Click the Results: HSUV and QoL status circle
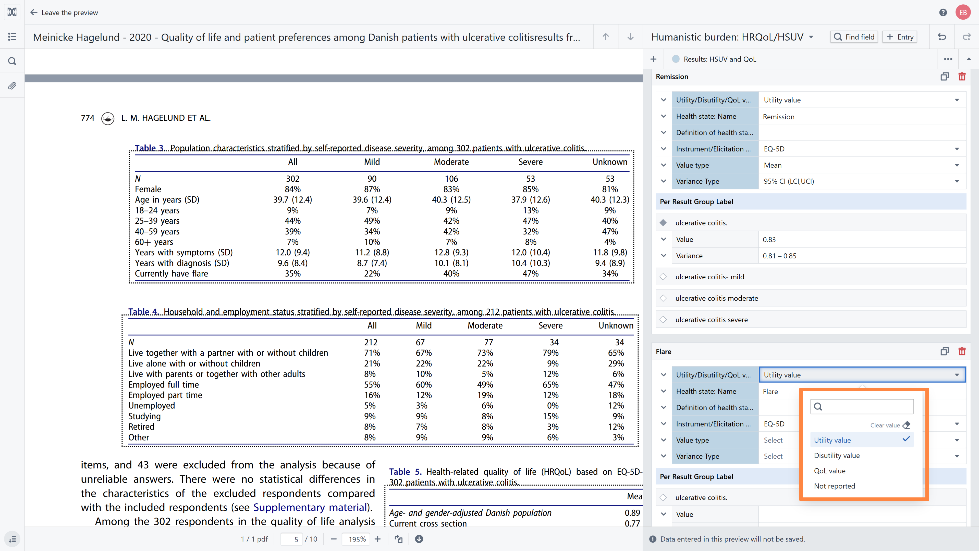This screenshot has width=980, height=551. pyautogui.click(x=676, y=59)
